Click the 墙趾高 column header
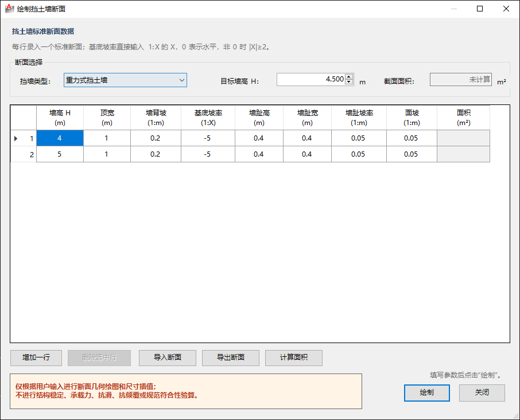This screenshot has width=520, height=420. (259, 118)
